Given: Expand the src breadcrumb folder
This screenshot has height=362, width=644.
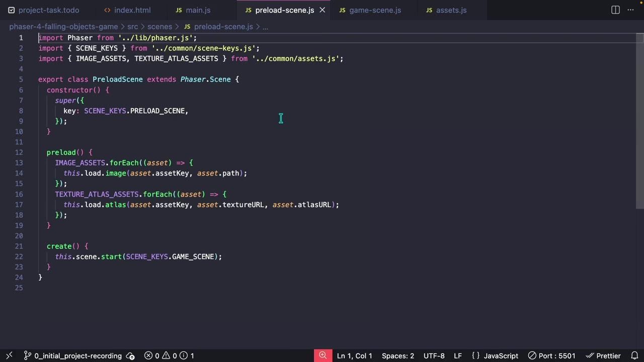Looking at the screenshot, I should tap(132, 27).
